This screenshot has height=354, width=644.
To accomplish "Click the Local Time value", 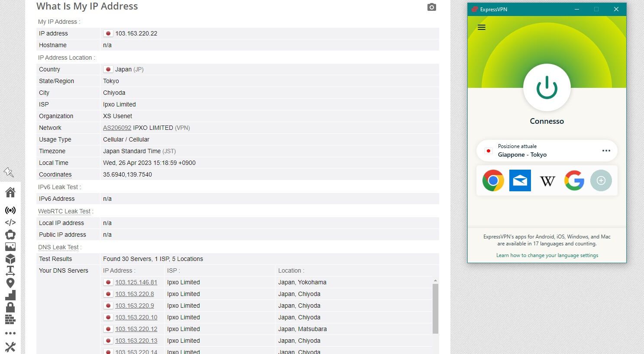I will (149, 163).
